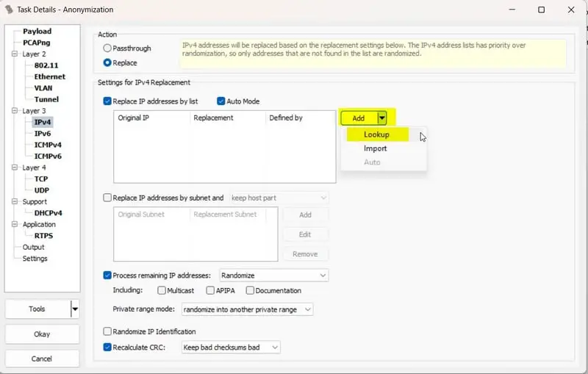Select Ethernet in the tree

[50, 76]
